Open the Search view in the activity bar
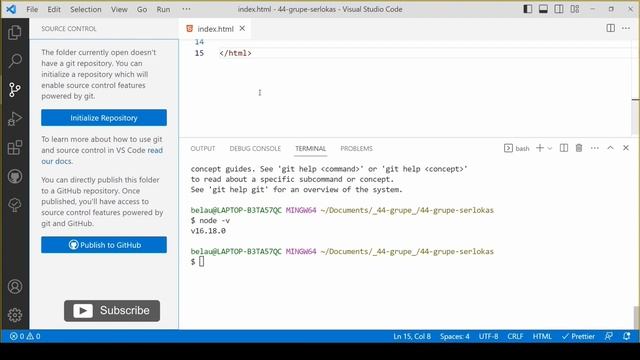Image resolution: width=640 pixels, height=360 pixels. [x=15, y=60]
